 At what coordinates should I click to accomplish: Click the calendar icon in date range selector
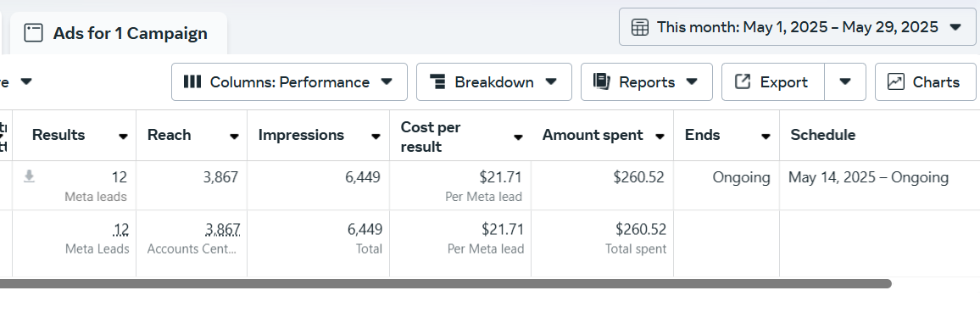(639, 27)
